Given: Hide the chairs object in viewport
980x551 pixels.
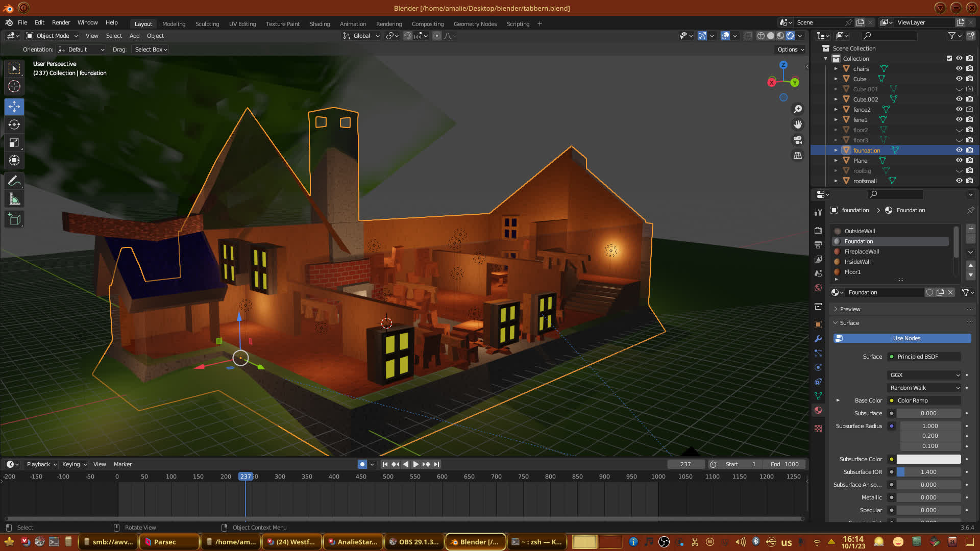Looking at the screenshot, I should 959,69.
